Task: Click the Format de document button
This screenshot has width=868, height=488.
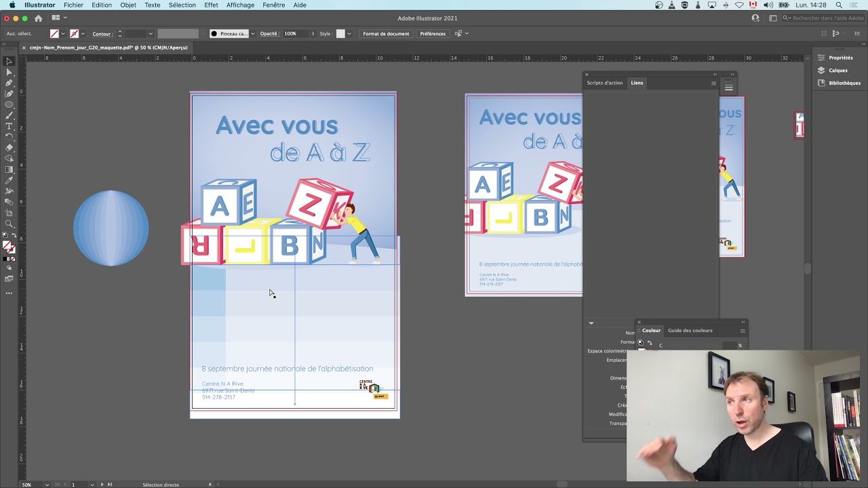Action: point(386,34)
